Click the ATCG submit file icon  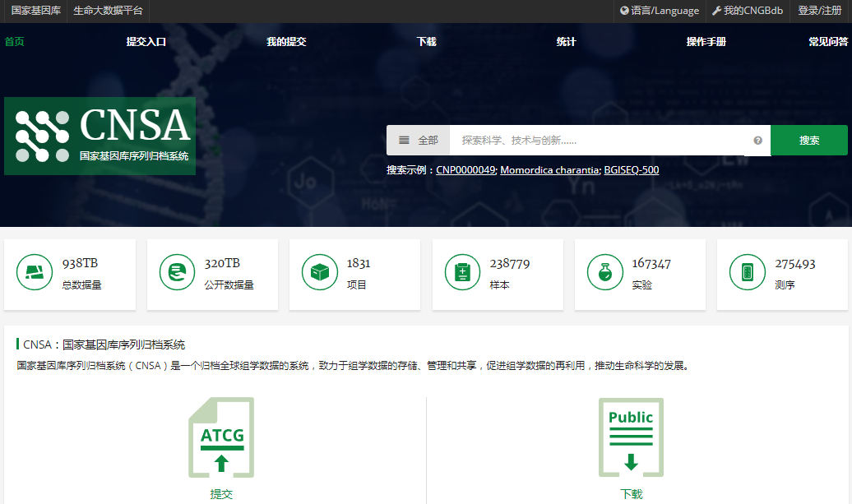click(221, 437)
